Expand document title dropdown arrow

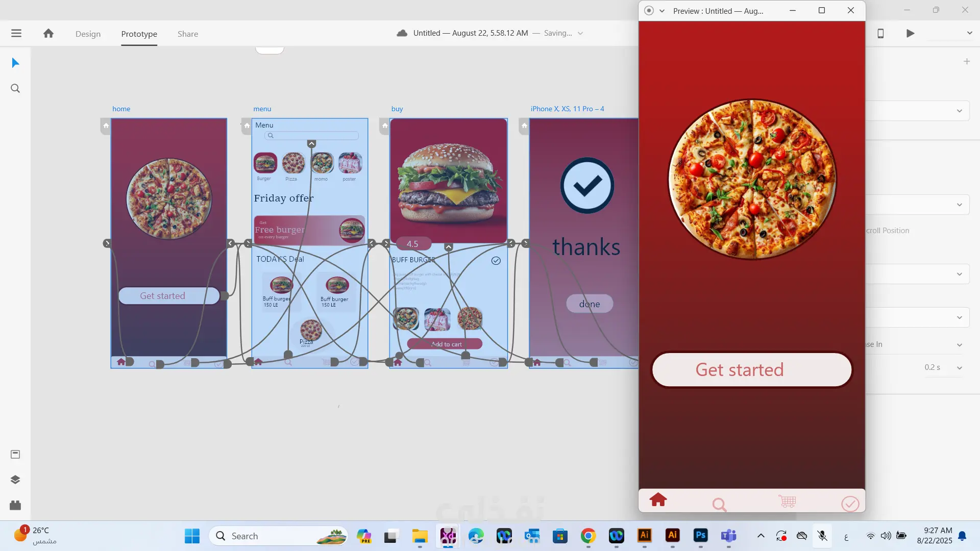pyautogui.click(x=580, y=34)
